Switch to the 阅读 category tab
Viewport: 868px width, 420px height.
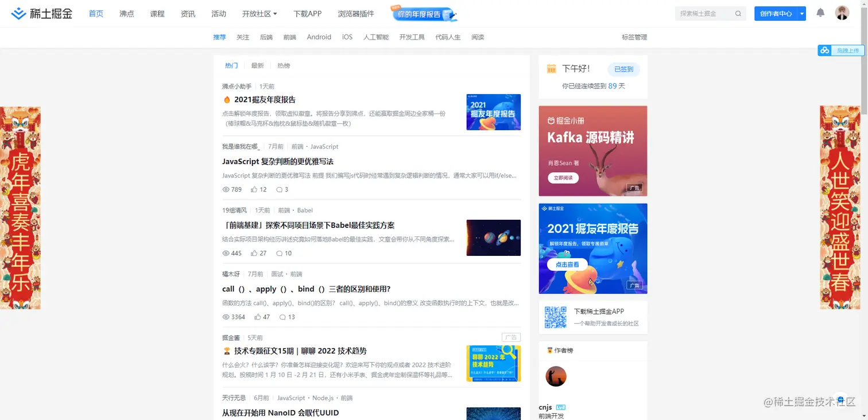[x=478, y=37]
